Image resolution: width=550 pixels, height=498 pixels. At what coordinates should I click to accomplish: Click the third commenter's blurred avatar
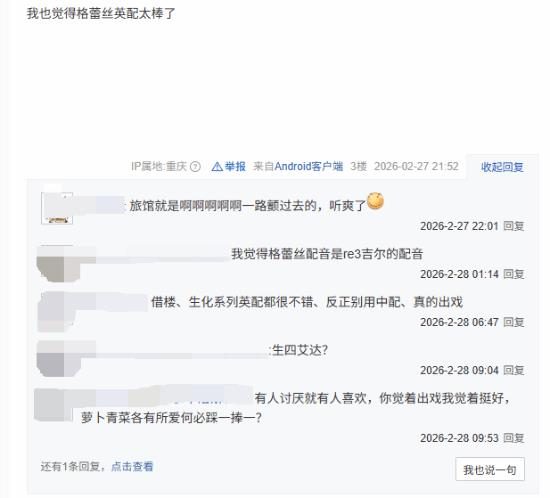(x=56, y=311)
